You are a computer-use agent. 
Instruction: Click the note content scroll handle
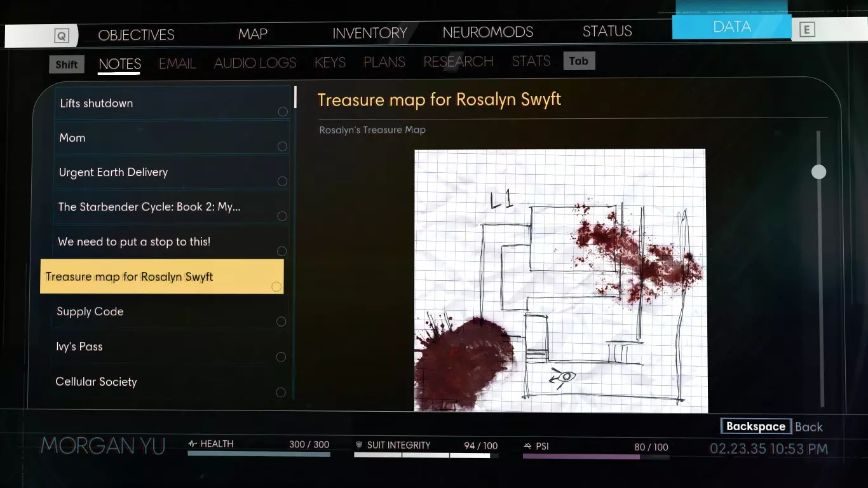[x=819, y=172]
